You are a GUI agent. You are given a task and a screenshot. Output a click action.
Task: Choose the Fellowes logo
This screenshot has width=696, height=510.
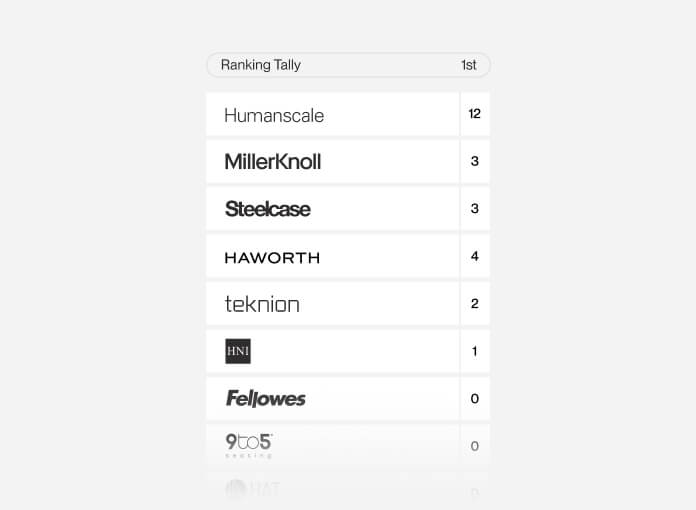tap(266, 399)
